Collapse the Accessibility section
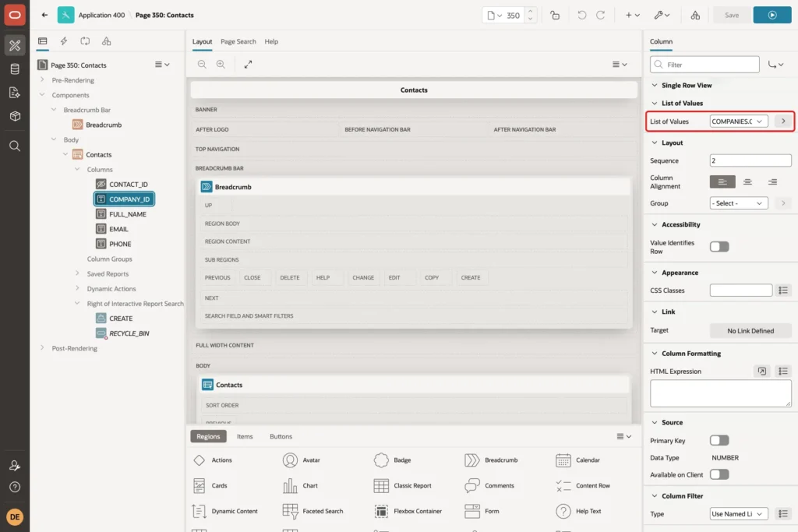 point(655,224)
